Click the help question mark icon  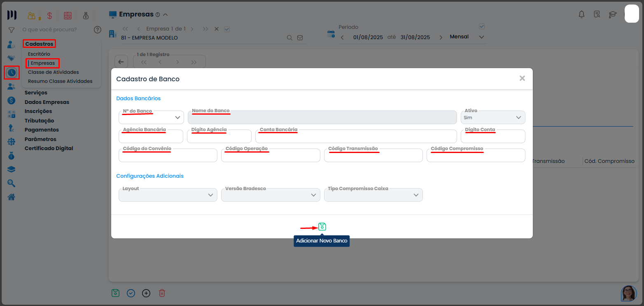pyautogui.click(x=97, y=30)
